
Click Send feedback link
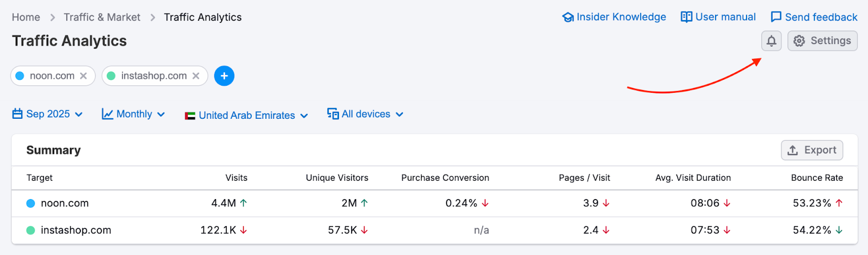[x=814, y=17]
